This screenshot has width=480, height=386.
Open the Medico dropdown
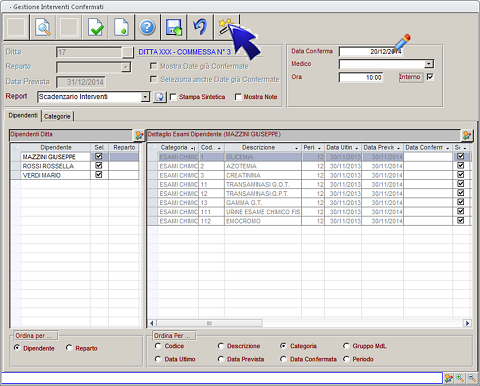pyautogui.click(x=429, y=64)
